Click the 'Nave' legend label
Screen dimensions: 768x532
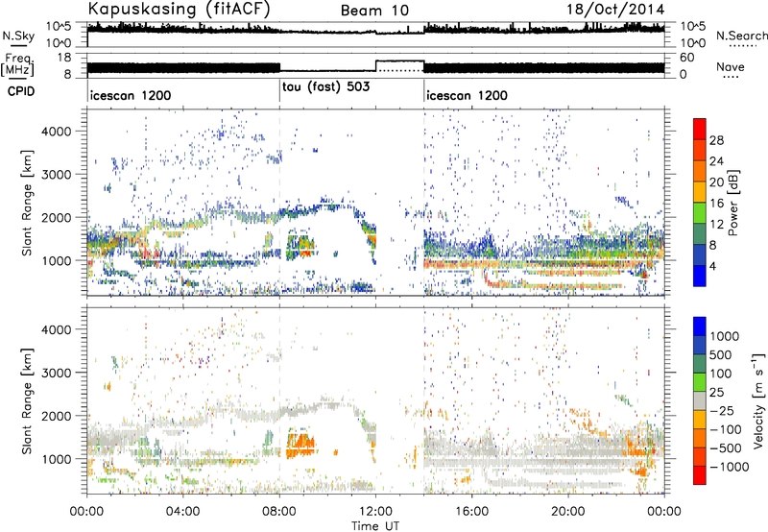(731, 66)
